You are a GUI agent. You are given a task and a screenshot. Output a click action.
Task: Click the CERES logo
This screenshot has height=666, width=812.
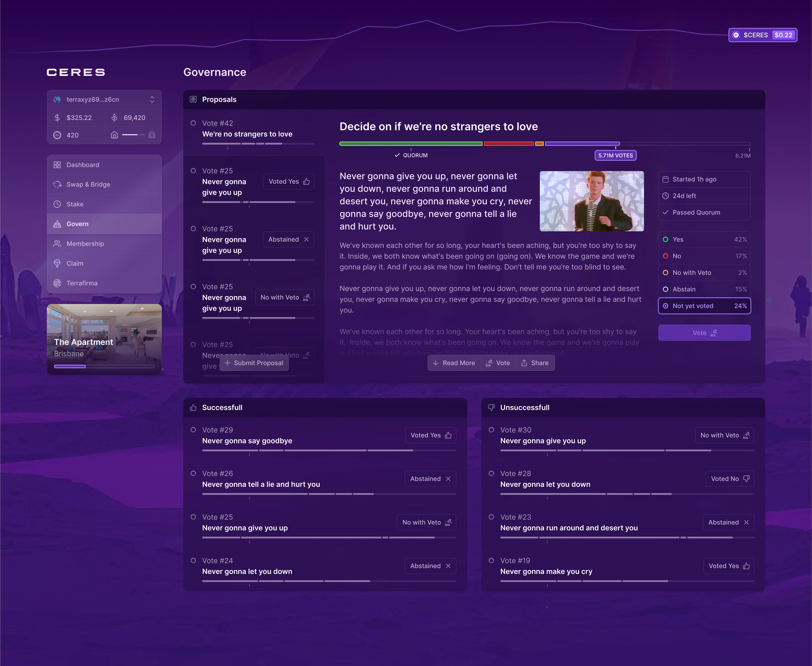point(76,72)
